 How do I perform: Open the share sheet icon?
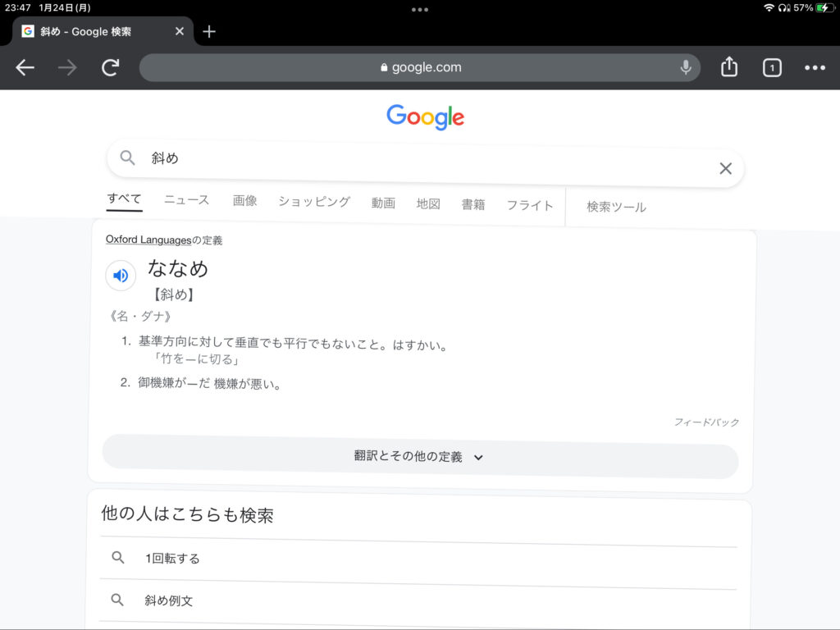(x=729, y=68)
